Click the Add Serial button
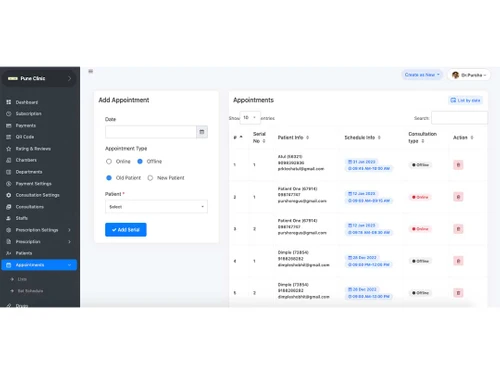This screenshot has height=375, width=500. [x=126, y=230]
